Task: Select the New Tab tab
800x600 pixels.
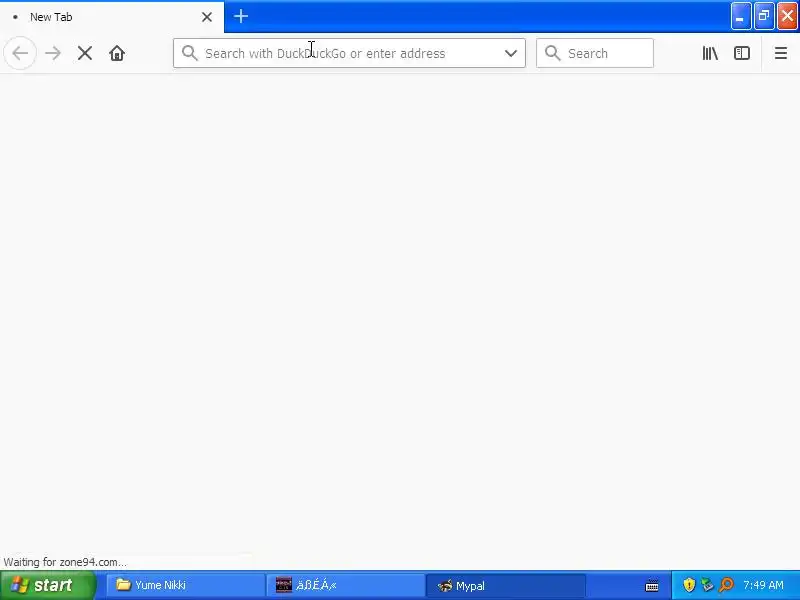Action: pyautogui.click(x=112, y=17)
